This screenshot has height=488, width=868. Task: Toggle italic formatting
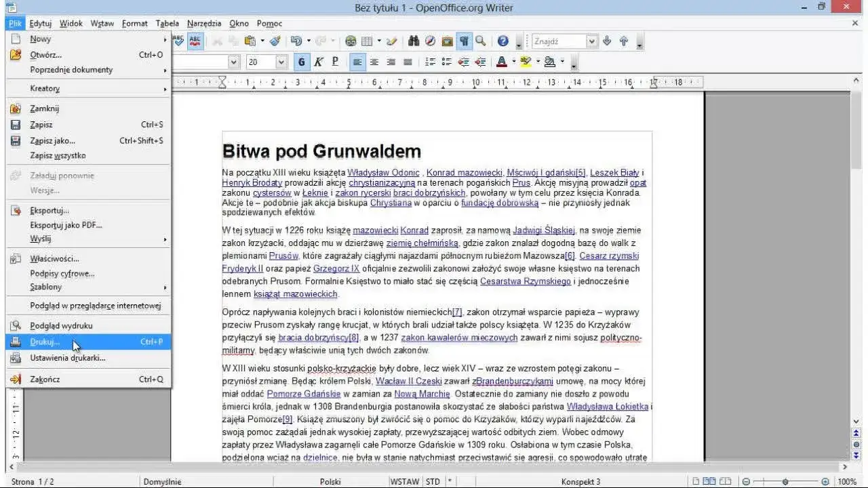click(x=319, y=62)
